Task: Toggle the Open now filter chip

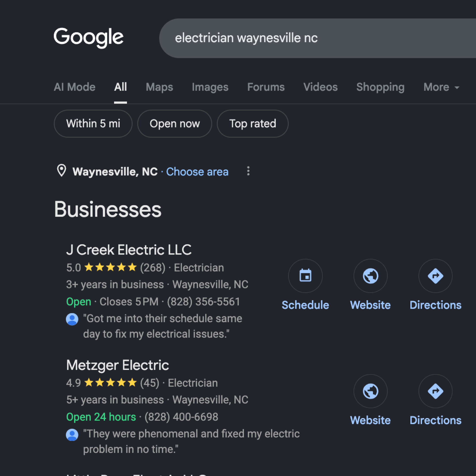Action: tap(175, 123)
